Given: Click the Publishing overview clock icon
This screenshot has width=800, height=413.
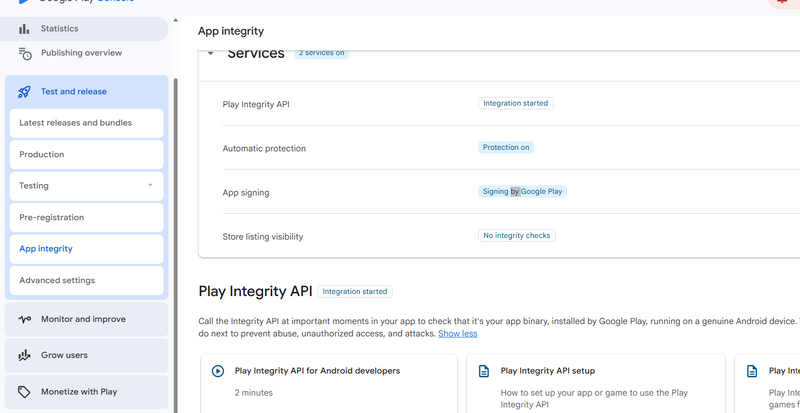Looking at the screenshot, I should [x=25, y=53].
